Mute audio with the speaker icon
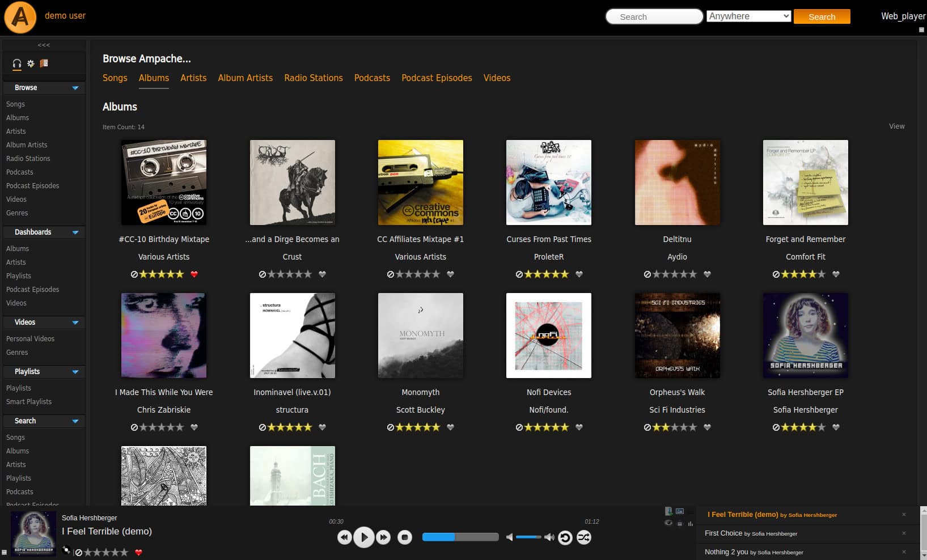Image resolution: width=927 pixels, height=560 pixels. tap(509, 537)
